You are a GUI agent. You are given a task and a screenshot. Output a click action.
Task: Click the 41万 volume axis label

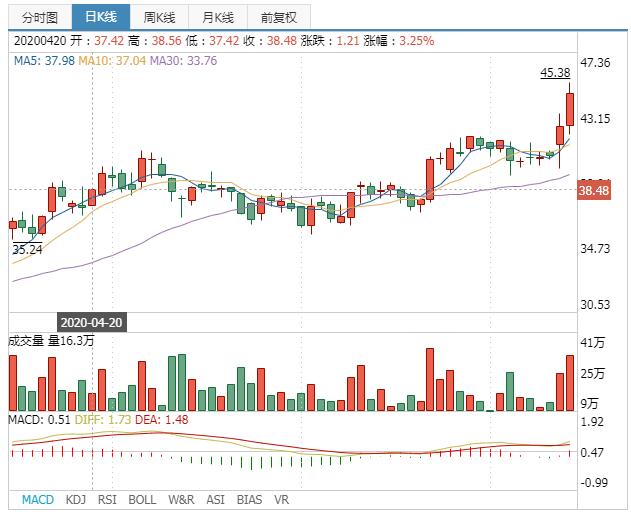coord(592,342)
